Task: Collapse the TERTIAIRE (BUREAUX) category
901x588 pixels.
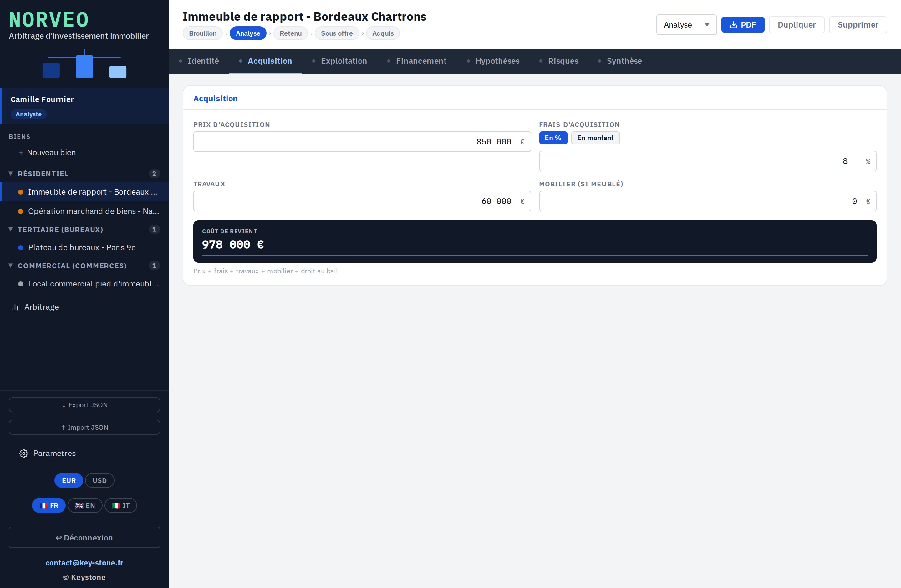Action: [x=11, y=229]
